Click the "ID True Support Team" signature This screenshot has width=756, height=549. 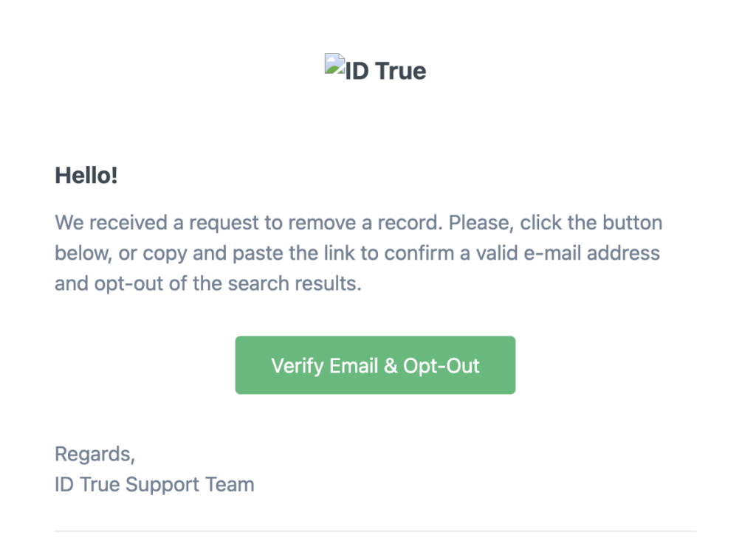pos(154,485)
